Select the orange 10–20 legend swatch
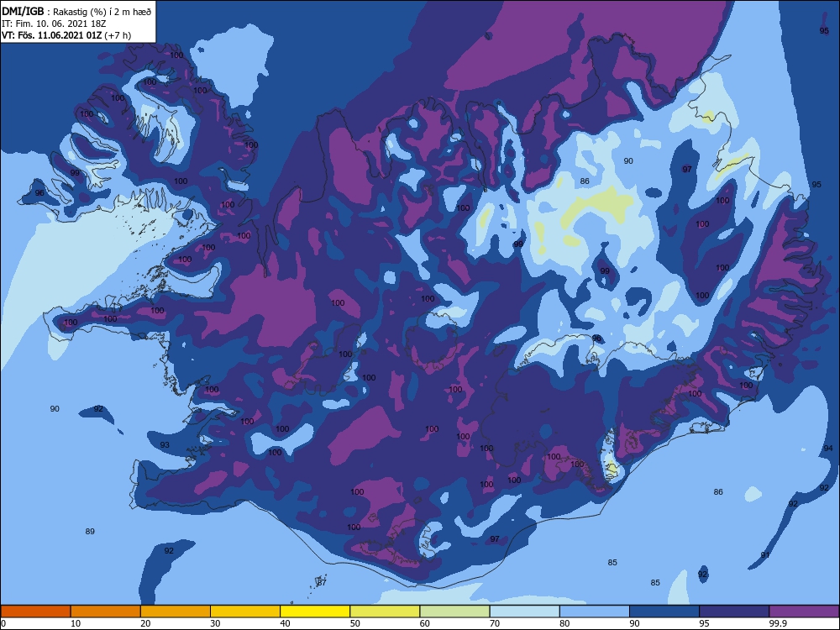Screen dimensions: 840x630 coord(106,612)
